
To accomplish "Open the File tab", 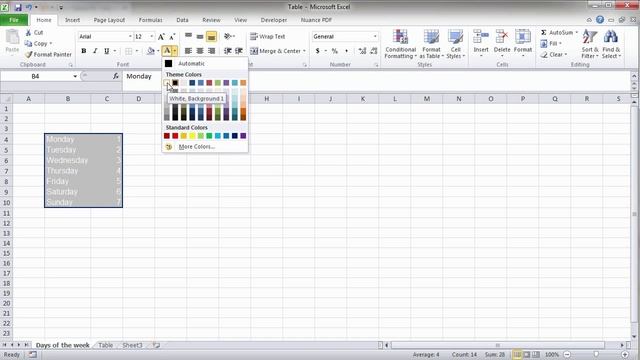I will pyautogui.click(x=14, y=20).
